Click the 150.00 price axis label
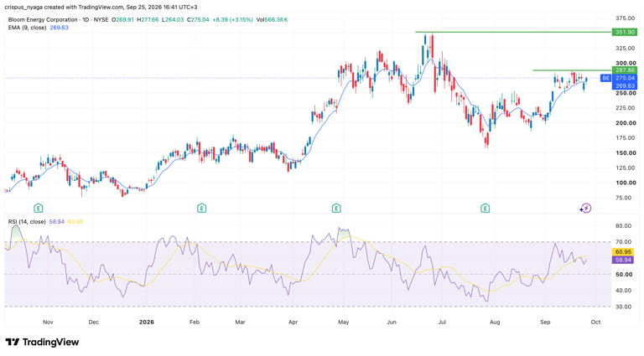Viewport: 644px width, 356px height. pos(626,153)
